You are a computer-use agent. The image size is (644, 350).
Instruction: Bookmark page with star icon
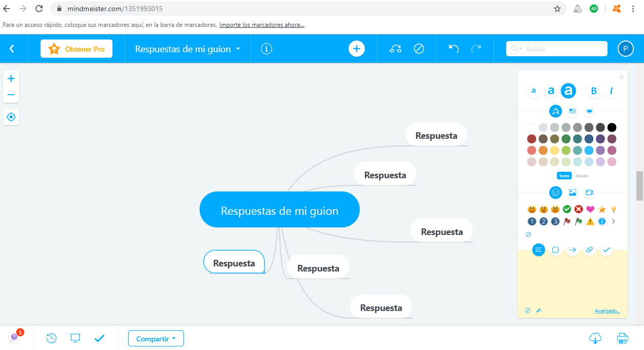pos(557,9)
